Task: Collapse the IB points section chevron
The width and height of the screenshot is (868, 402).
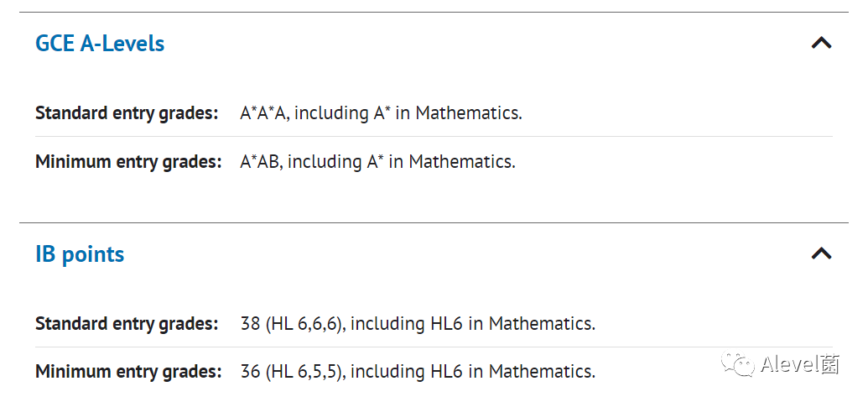Action: [x=822, y=253]
